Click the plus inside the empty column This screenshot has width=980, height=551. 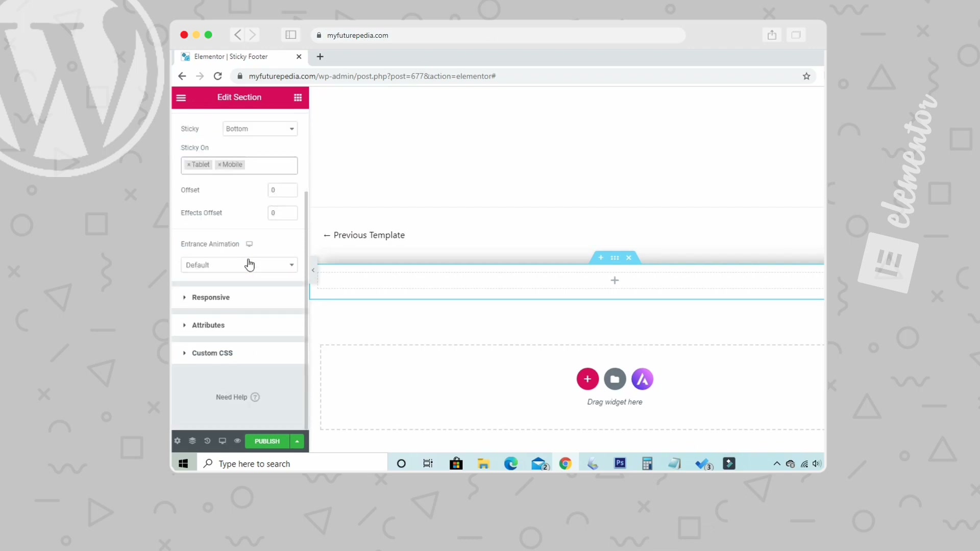point(615,280)
